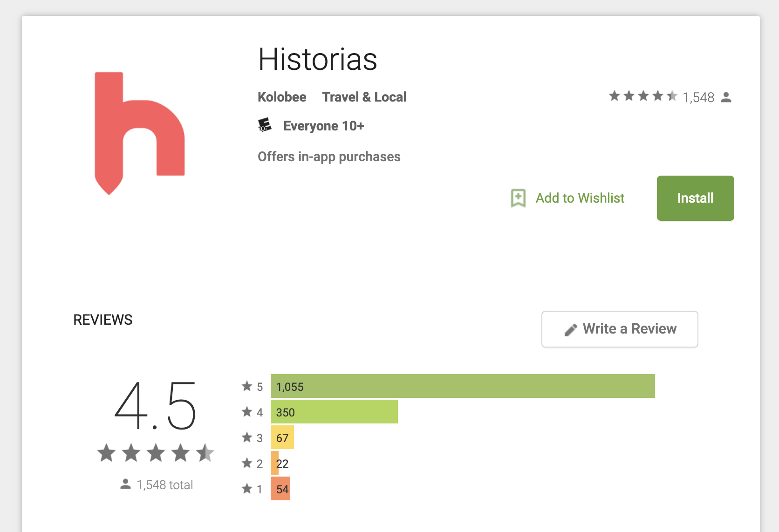This screenshot has width=779, height=532.
Task: Click the star rating in the header
Action: 643,96
